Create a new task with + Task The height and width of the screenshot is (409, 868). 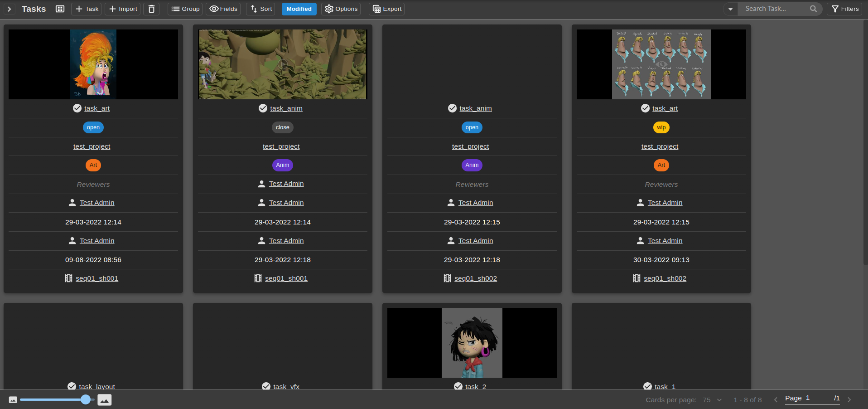[x=86, y=9]
